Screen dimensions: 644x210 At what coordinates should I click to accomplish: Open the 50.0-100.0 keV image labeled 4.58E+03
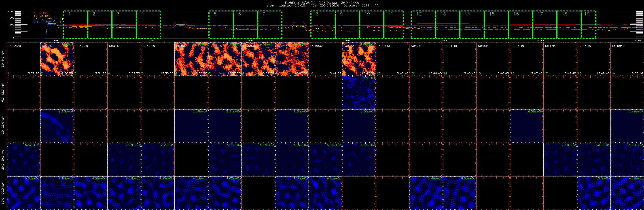tap(91, 193)
